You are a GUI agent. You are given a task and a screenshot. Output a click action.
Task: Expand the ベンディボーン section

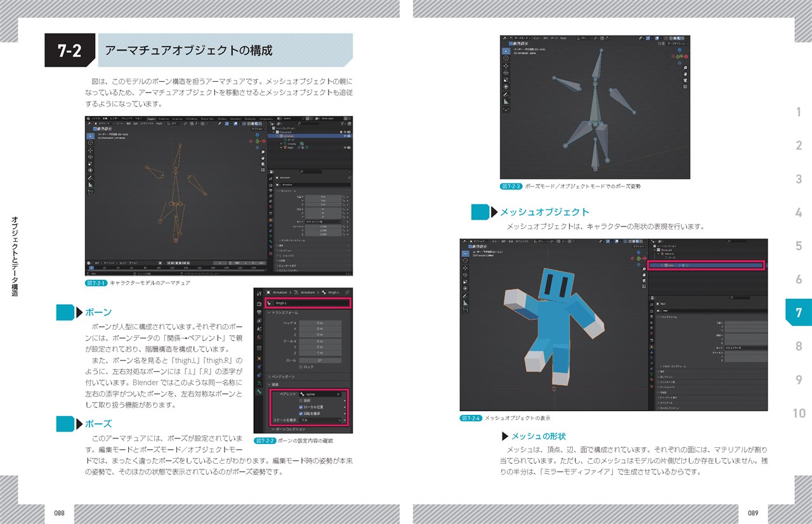(269, 376)
